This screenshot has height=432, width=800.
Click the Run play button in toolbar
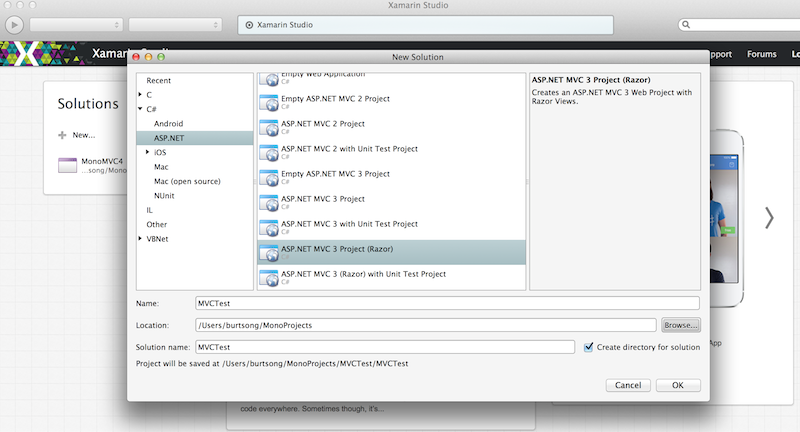click(x=14, y=24)
